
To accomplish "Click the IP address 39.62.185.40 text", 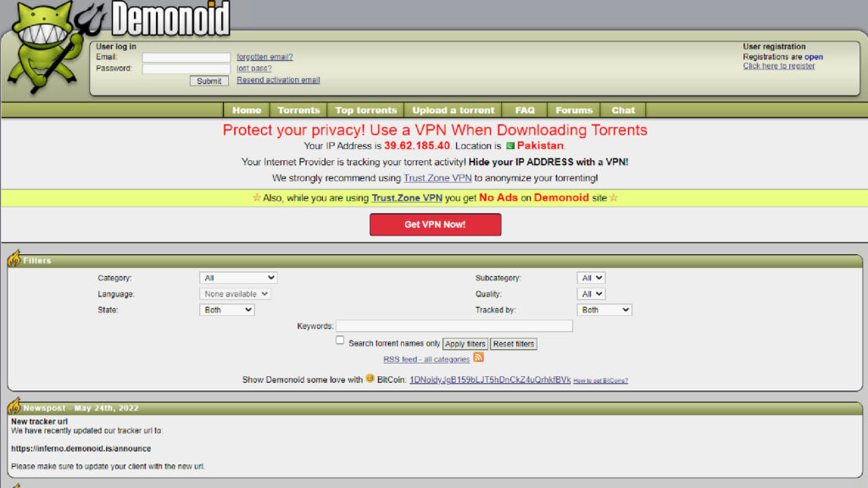I will (417, 146).
